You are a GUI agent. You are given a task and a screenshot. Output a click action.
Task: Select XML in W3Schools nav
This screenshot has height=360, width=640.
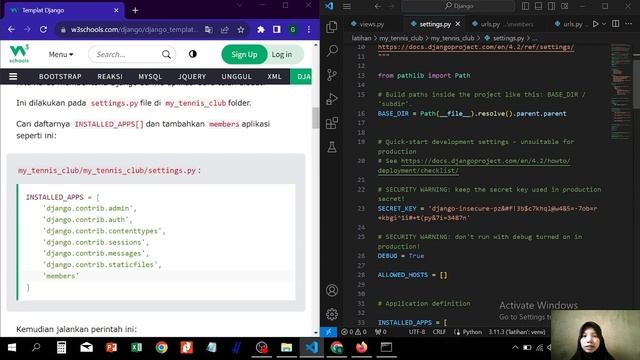[x=274, y=76]
